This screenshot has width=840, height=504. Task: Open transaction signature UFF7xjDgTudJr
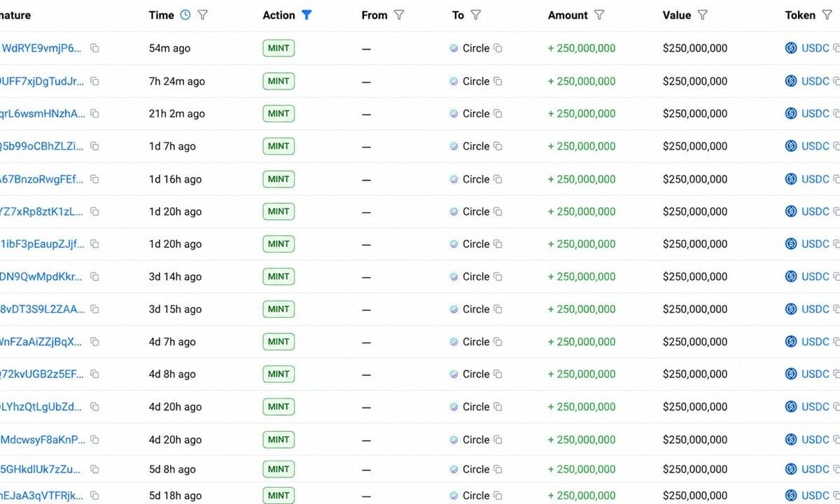(42, 81)
